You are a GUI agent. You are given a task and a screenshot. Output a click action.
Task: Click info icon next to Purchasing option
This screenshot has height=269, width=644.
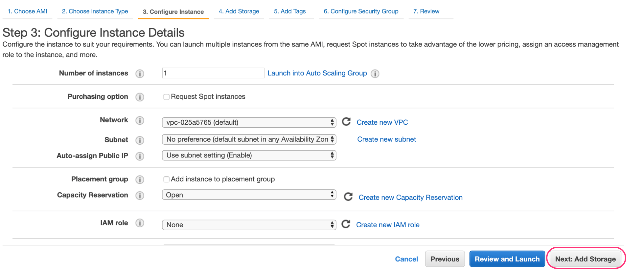(x=140, y=97)
